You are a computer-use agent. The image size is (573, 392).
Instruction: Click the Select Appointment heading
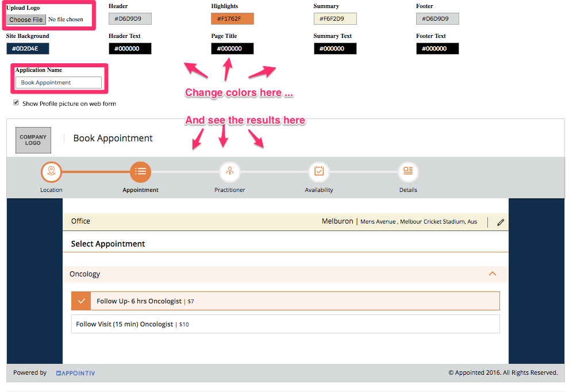(108, 244)
